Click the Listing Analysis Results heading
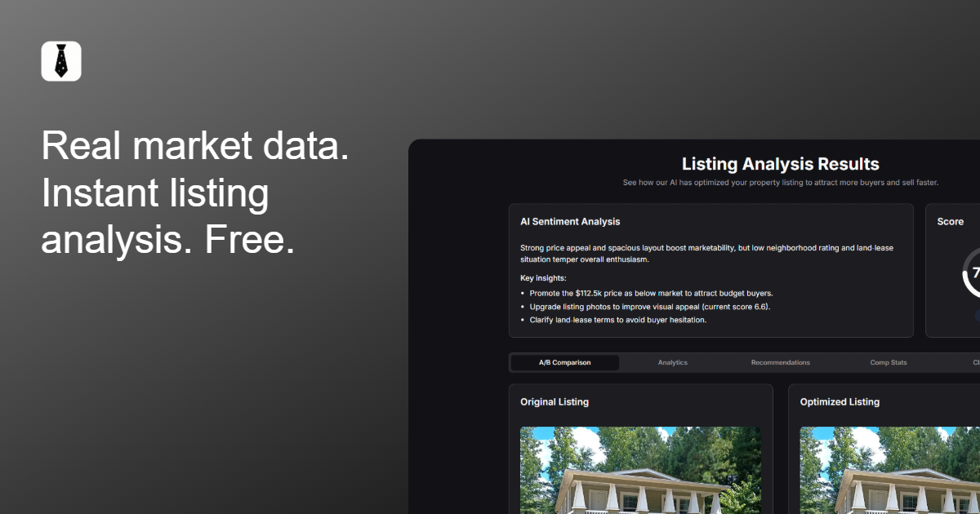The height and width of the screenshot is (514, 980). point(780,164)
